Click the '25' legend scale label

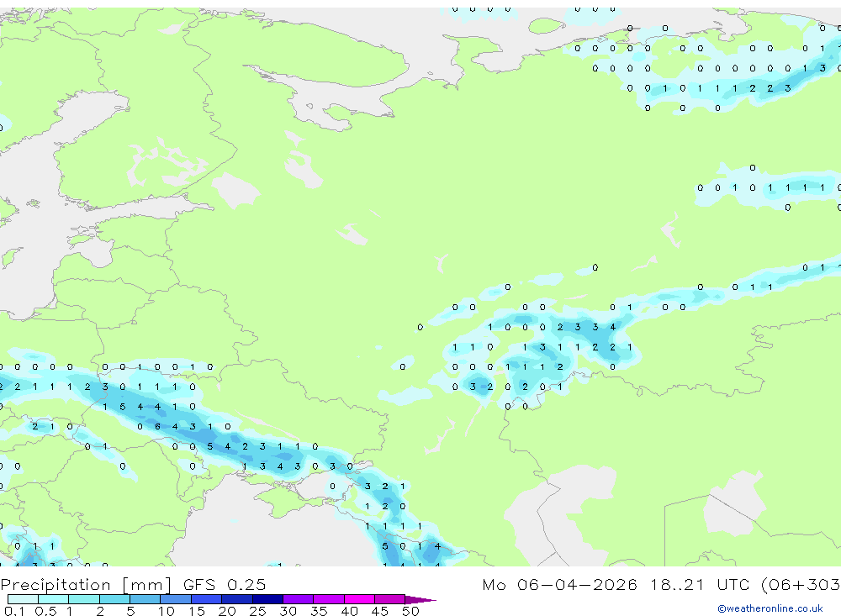(257, 611)
